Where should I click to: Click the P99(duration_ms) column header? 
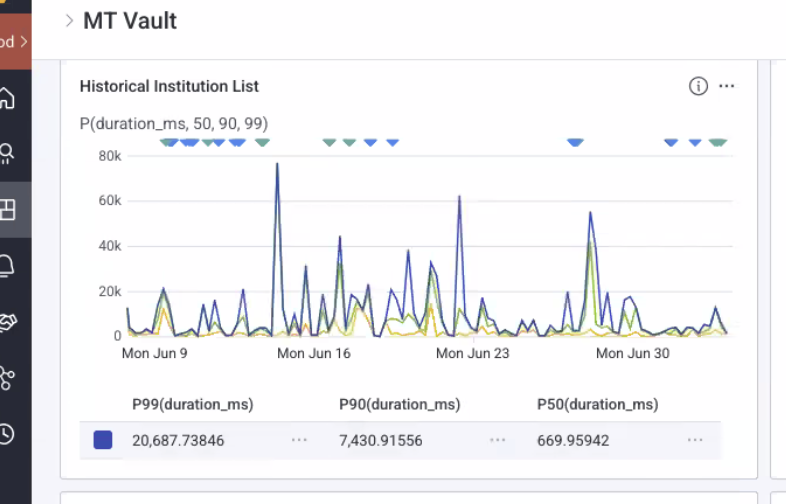click(192, 404)
